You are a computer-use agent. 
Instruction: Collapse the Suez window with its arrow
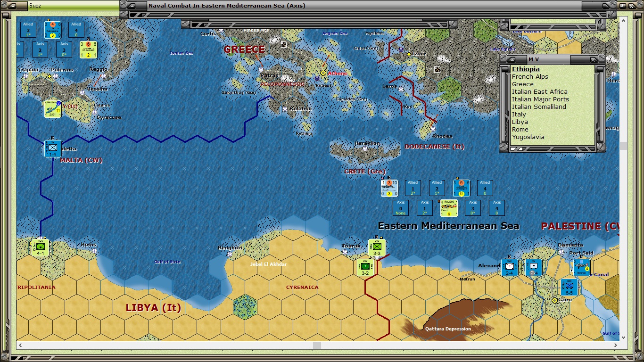coord(13,6)
